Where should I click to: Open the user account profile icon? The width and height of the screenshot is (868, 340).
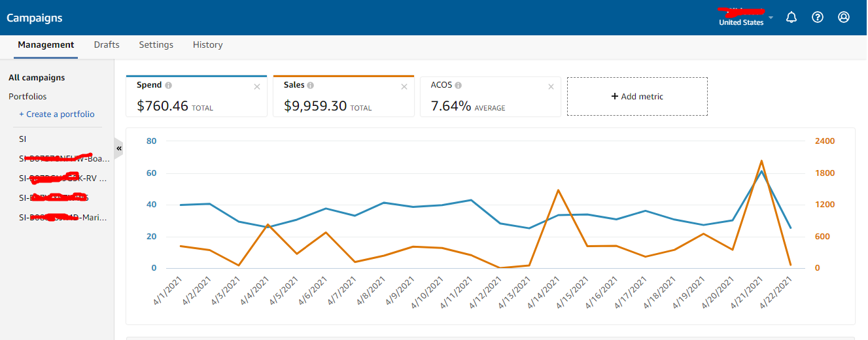[x=844, y=18]
